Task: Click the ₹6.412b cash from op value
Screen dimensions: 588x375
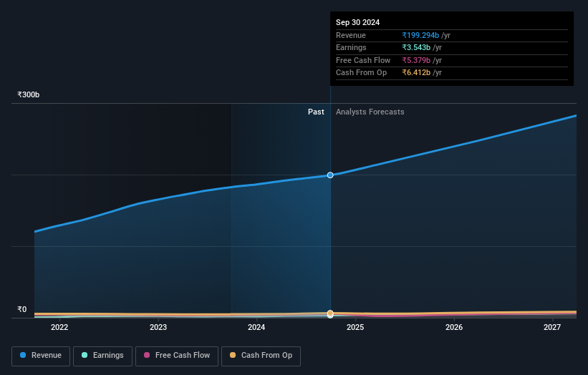Action: 416,73
